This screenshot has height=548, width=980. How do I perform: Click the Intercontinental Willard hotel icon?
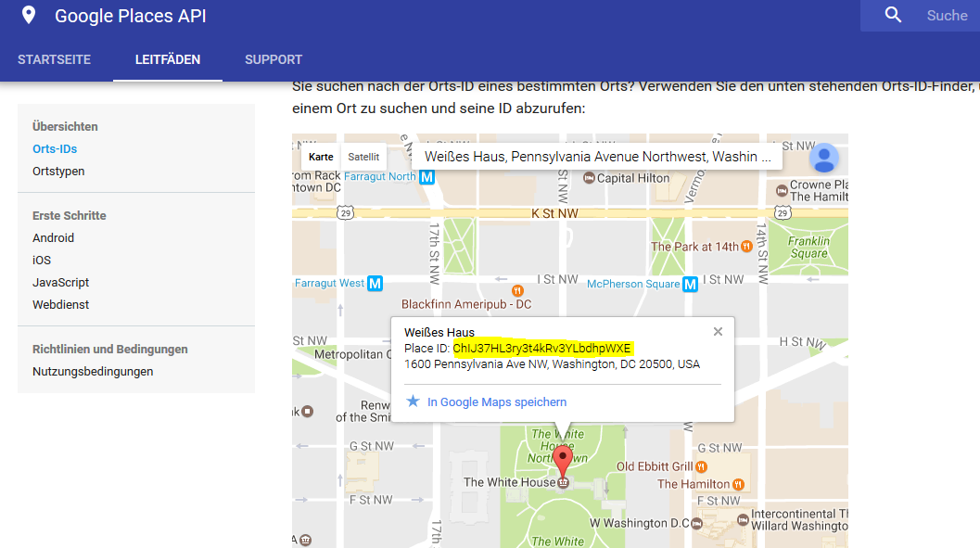click(743, 519)
